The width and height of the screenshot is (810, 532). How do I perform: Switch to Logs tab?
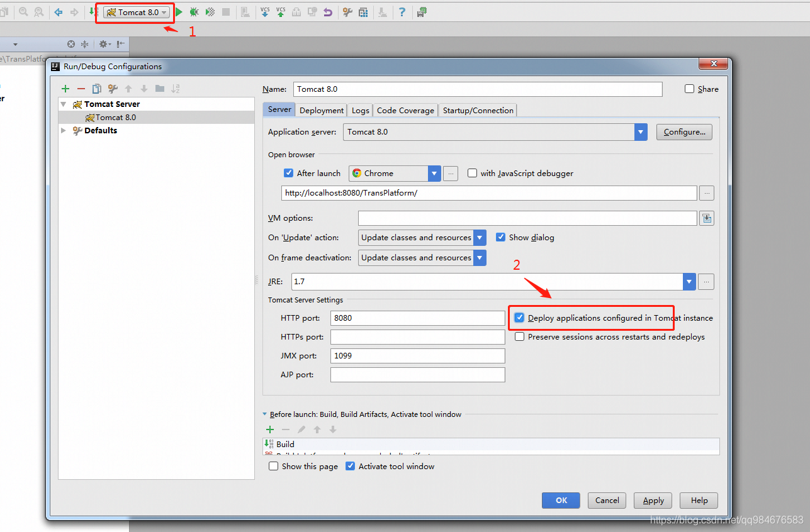click(x=361, y=110)
